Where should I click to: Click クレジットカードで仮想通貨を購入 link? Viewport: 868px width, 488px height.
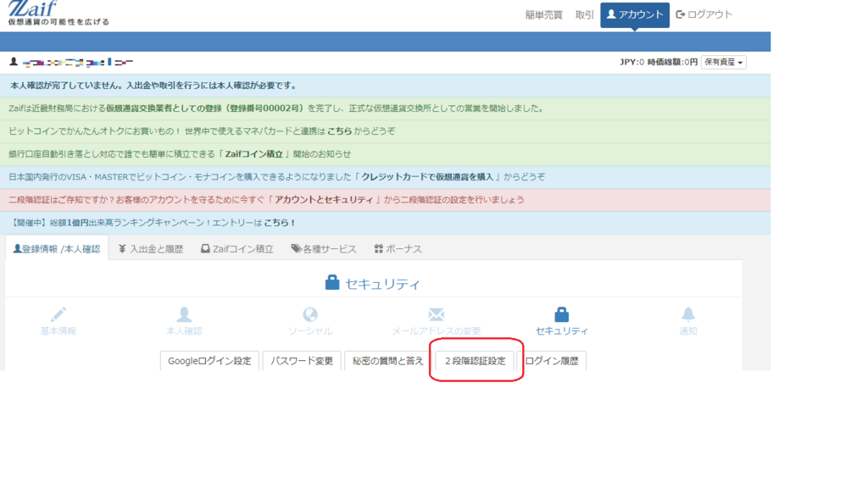pos(427,177)
